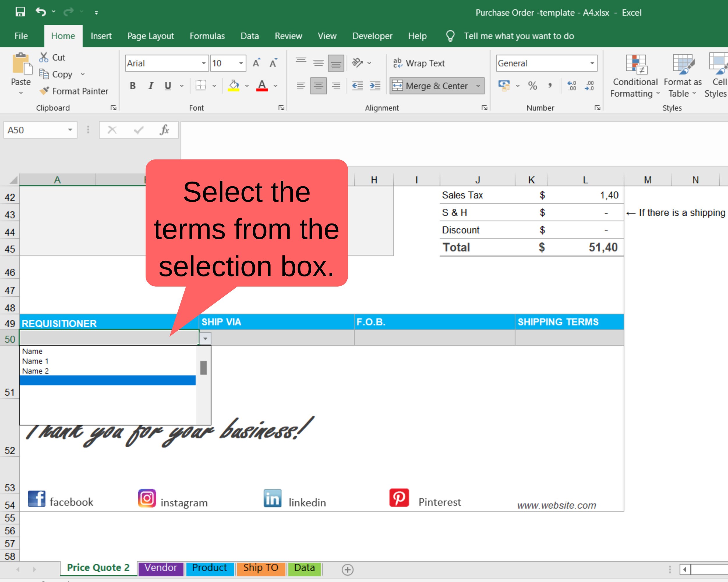Open the font size dropdown
The image size is (728, 582).
(x=241, y=63)
